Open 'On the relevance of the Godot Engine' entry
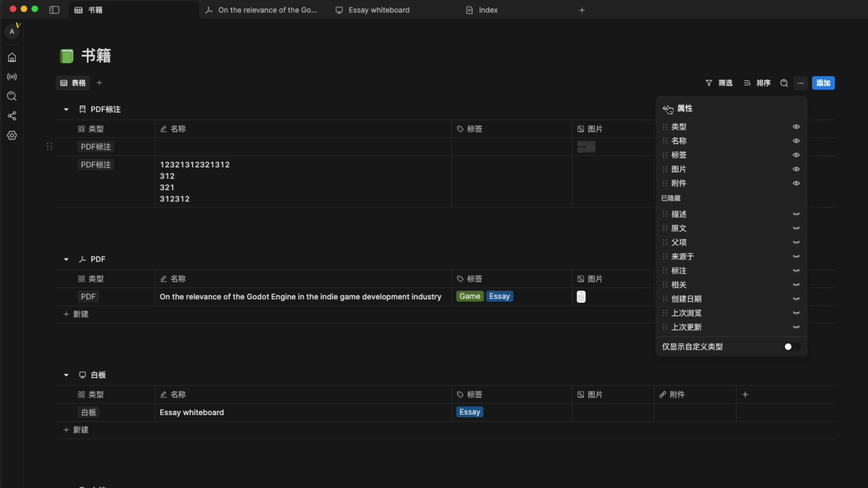The image size is (868, 488). coord(300,297)
